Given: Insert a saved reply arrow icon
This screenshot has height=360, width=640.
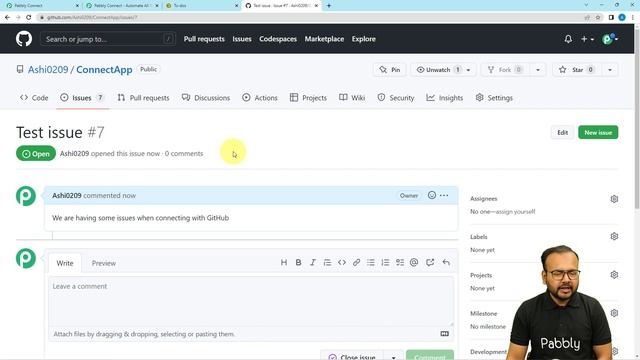Looking at the screenshot, I should pos(446,262).
